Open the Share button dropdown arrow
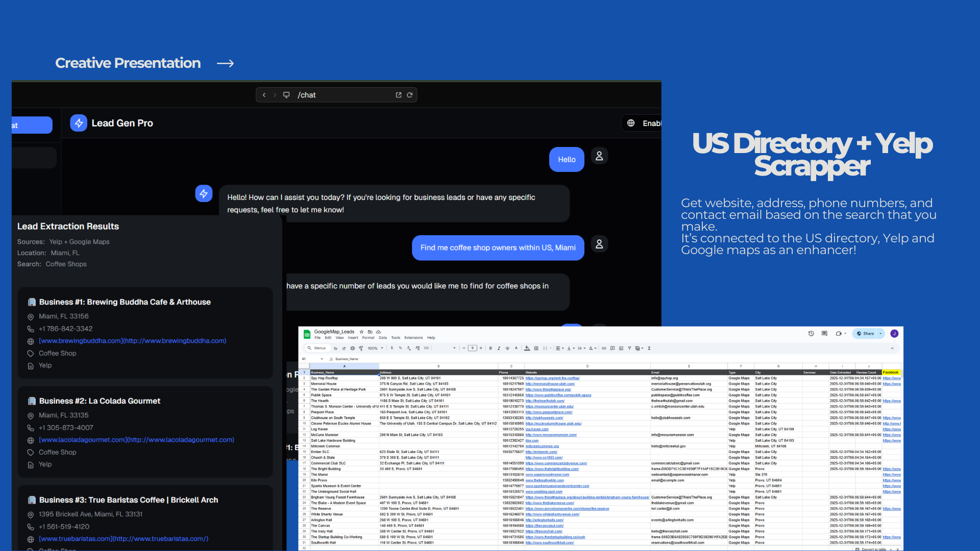980x551 pixels. pos(881,334)
